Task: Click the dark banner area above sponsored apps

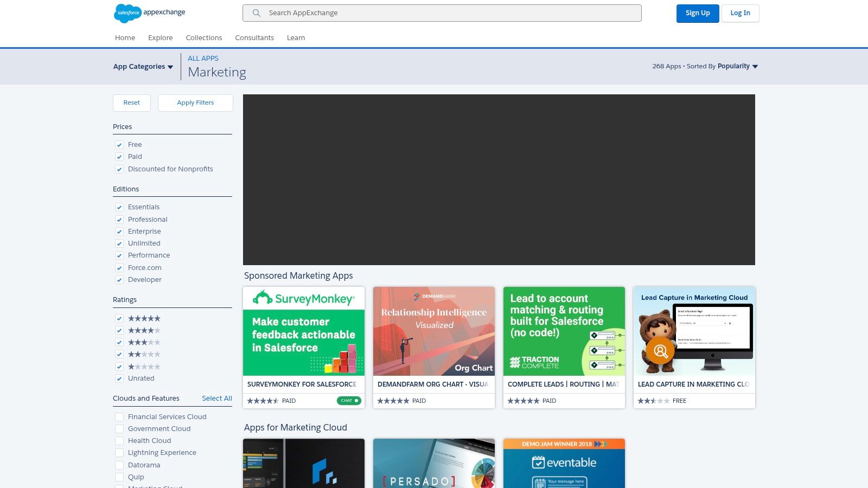Action: pos(499,179)
